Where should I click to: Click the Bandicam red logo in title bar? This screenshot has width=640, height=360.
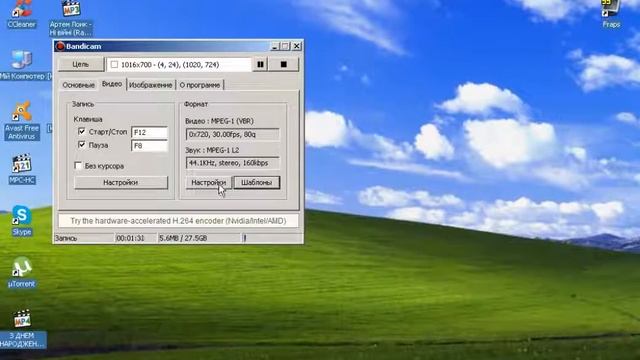pos(60,46)
